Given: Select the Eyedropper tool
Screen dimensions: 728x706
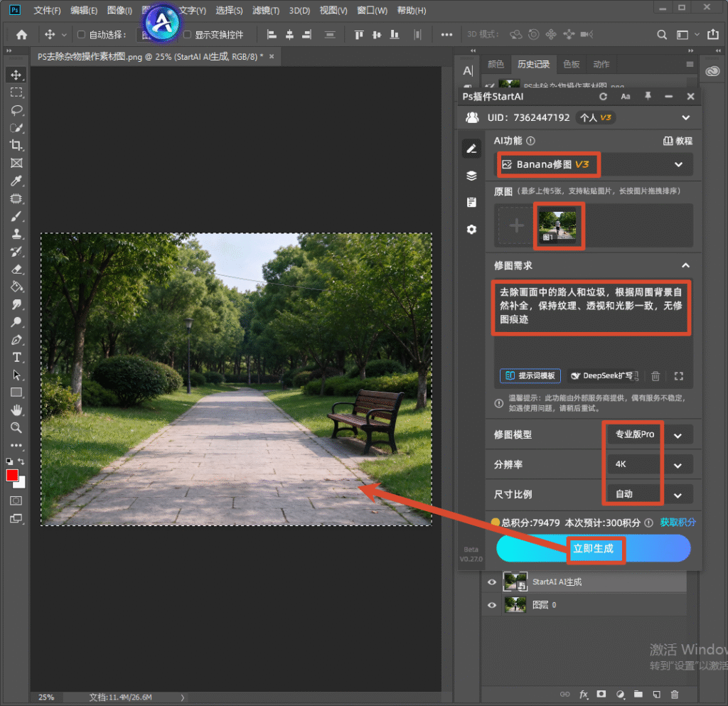Looking at the screenshot, I should click(16, 181).
